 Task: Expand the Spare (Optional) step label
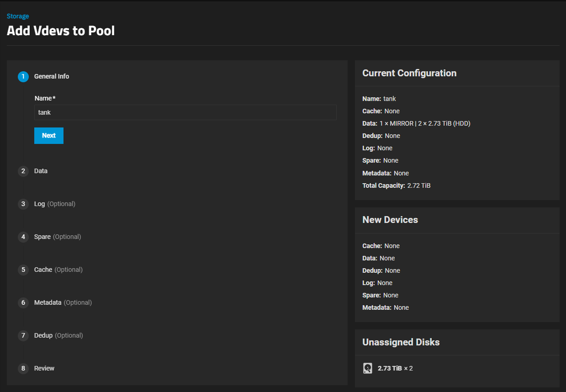click(57, 237)
